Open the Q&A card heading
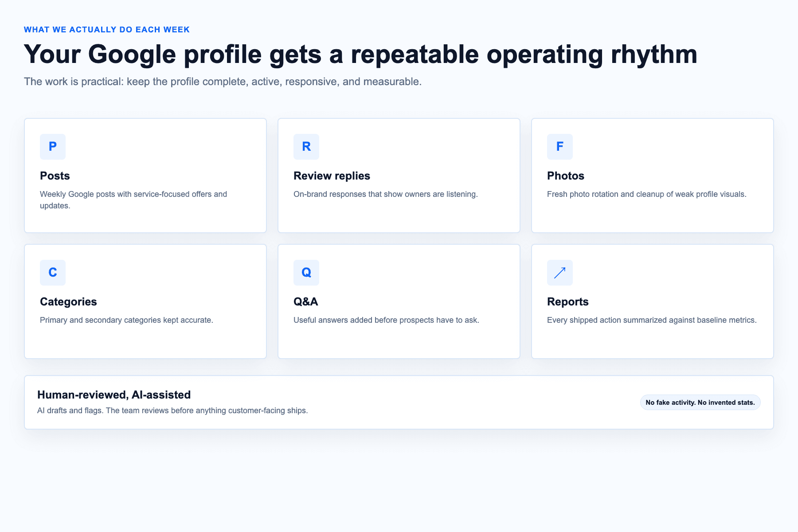 pos(306,301)
